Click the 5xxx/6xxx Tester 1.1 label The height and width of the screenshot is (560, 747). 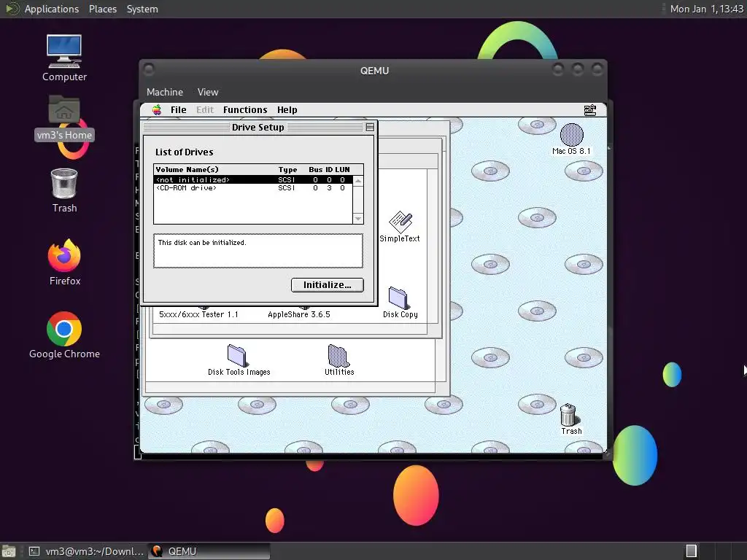pyautogui.click(x=198, y=314)
